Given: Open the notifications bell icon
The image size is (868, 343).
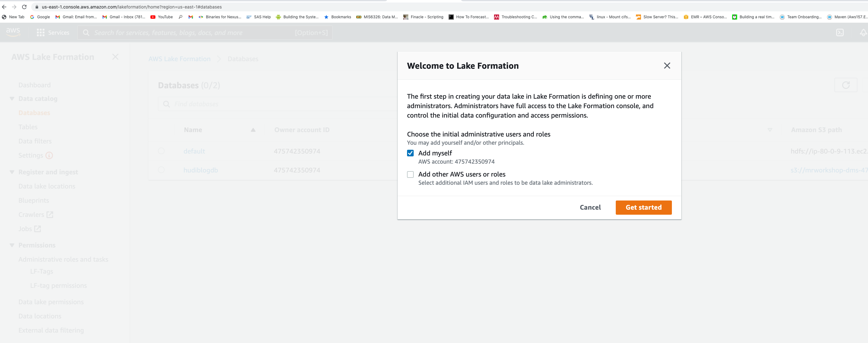Looking at the screenshot, I should click(863, 32).
